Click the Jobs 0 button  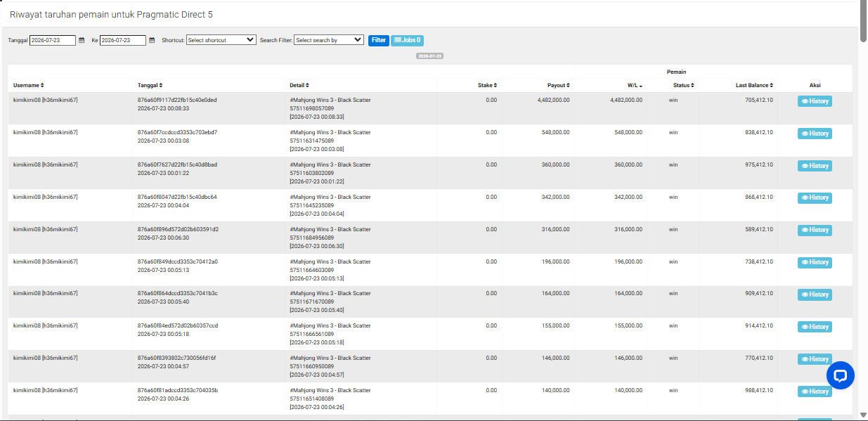(407, 40)
